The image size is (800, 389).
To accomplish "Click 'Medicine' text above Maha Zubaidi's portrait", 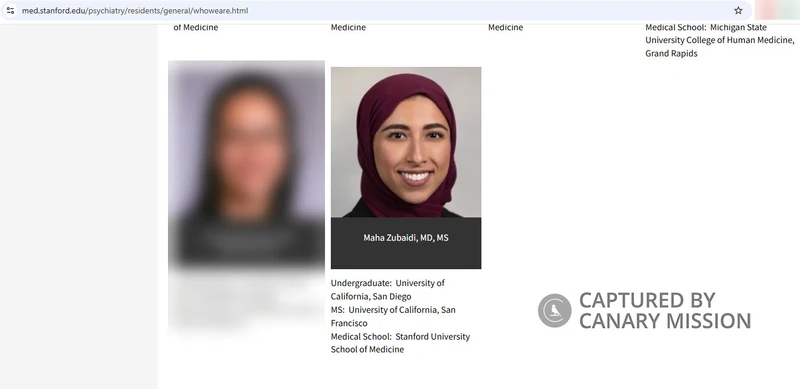I will (x=348, y=28).
